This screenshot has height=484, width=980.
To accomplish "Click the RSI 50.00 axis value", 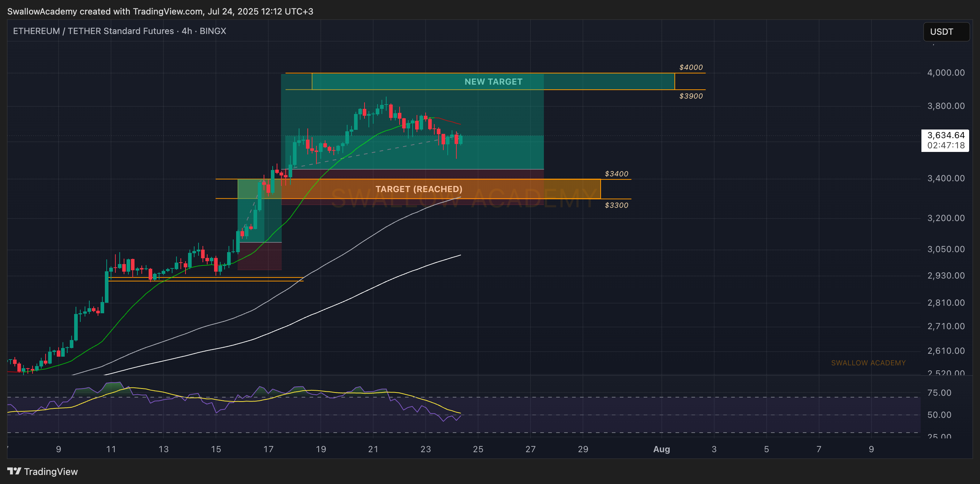I will (939, 415).
